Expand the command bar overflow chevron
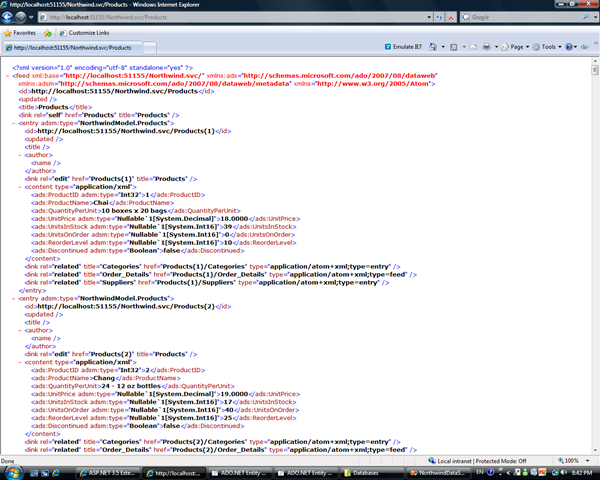Screen dimensions: 600x480 (596, 43)
